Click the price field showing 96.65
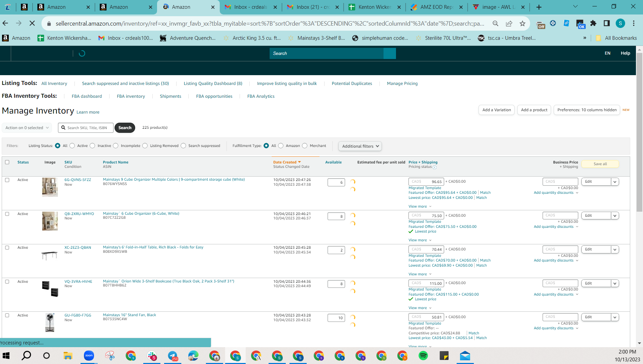 pyautogui.click(x=426, y=182)
